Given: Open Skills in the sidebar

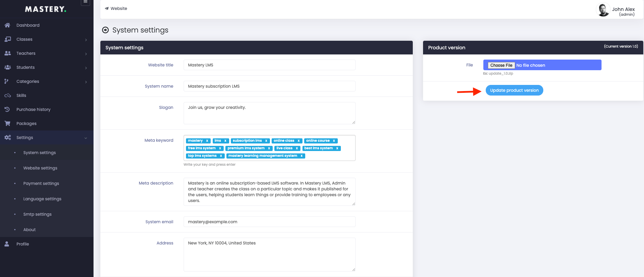Looking at the screenshot, I should (x=47, y=95).
